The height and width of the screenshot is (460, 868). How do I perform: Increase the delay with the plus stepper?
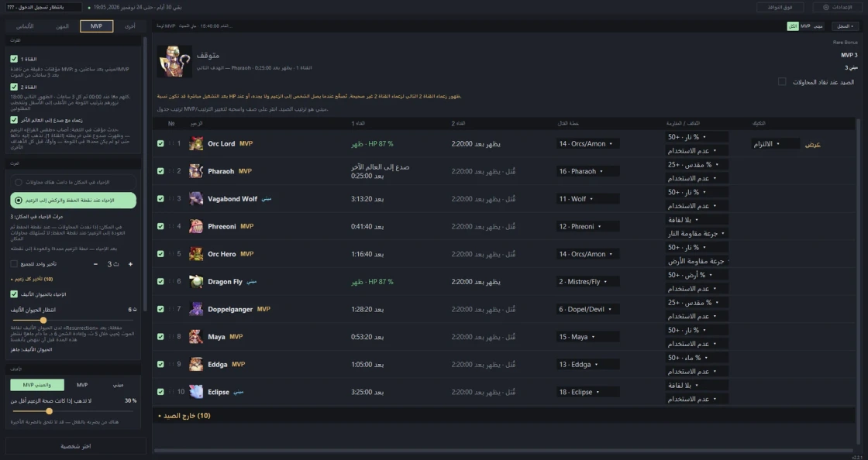pos(131,264)
